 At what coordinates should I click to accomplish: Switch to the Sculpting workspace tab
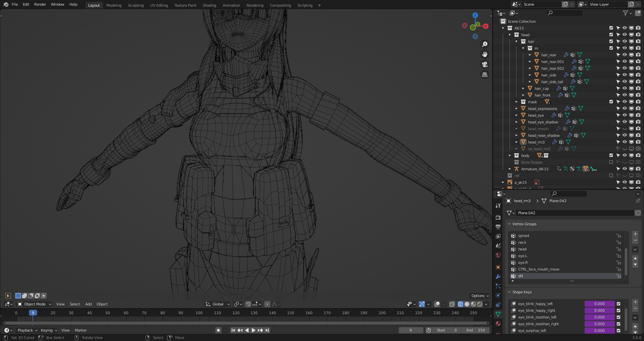[136, 5]
